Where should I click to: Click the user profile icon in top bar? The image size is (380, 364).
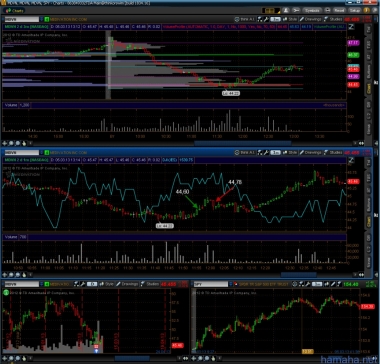coord(286,10)
